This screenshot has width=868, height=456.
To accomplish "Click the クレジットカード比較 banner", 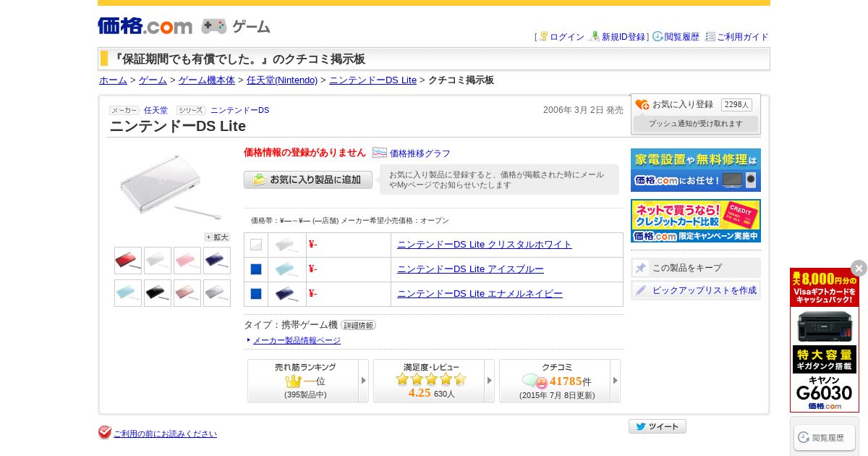I will coord(696,221).
